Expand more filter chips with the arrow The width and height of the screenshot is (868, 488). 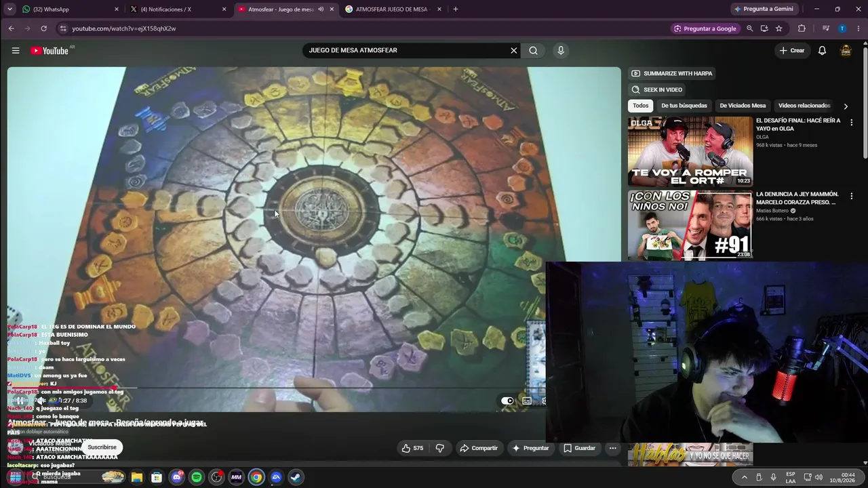tap(845, 106)
